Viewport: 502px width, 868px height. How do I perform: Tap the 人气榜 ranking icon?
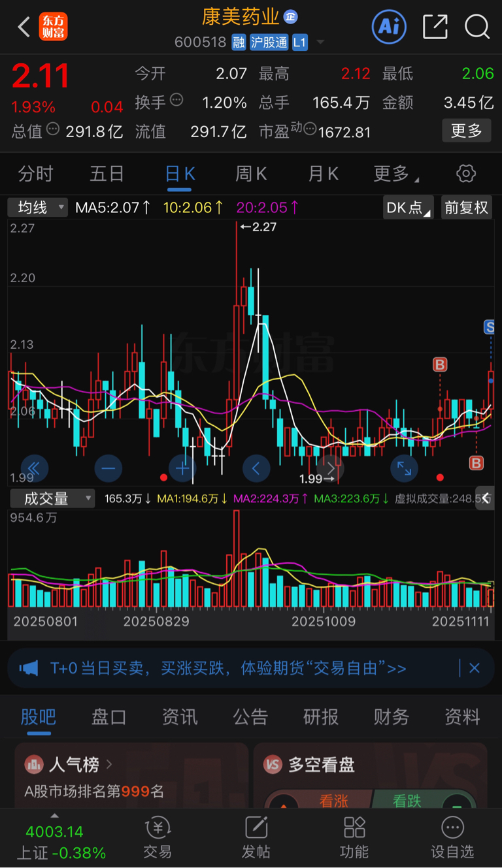point(33,764)
